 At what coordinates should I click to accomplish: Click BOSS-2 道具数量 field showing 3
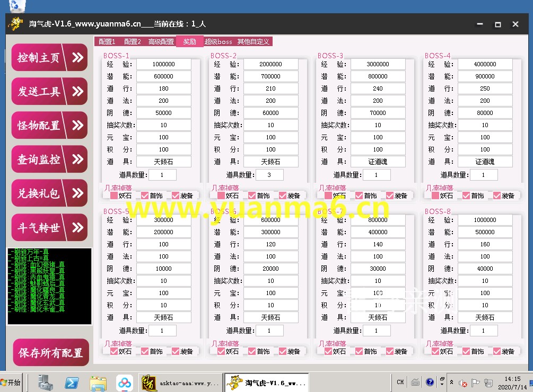269,175
